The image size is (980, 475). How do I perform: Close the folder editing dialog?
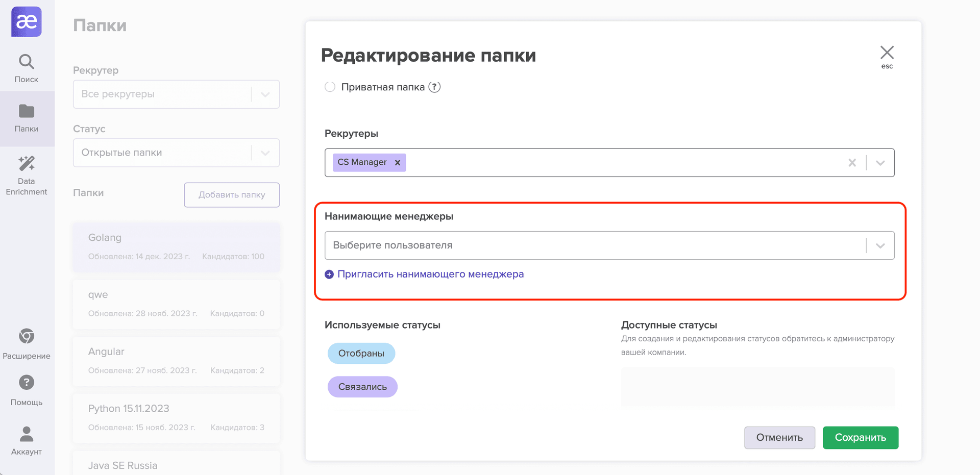(x=887, y=53)
